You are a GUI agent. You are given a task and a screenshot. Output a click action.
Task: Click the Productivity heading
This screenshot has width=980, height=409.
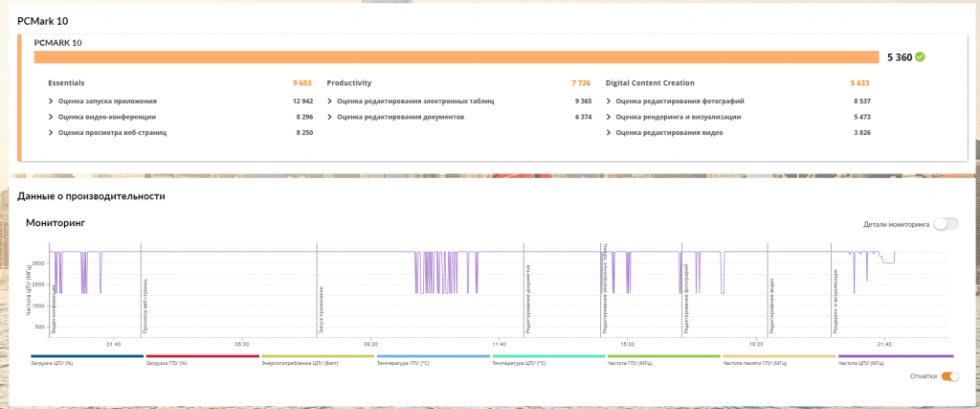(x=349, y=82)
